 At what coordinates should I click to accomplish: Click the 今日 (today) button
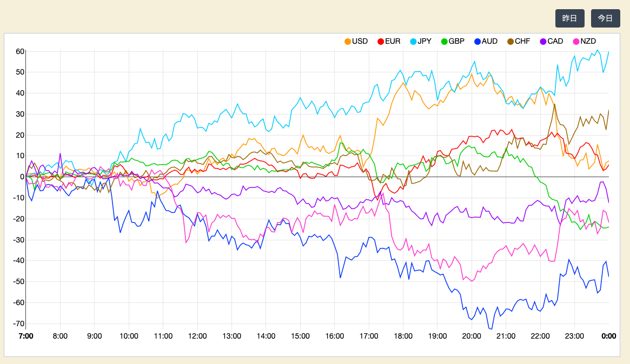point(605,18)
